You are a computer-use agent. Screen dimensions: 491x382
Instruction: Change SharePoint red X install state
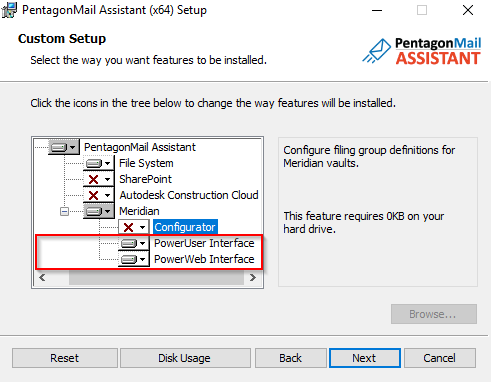coord(99,179)
